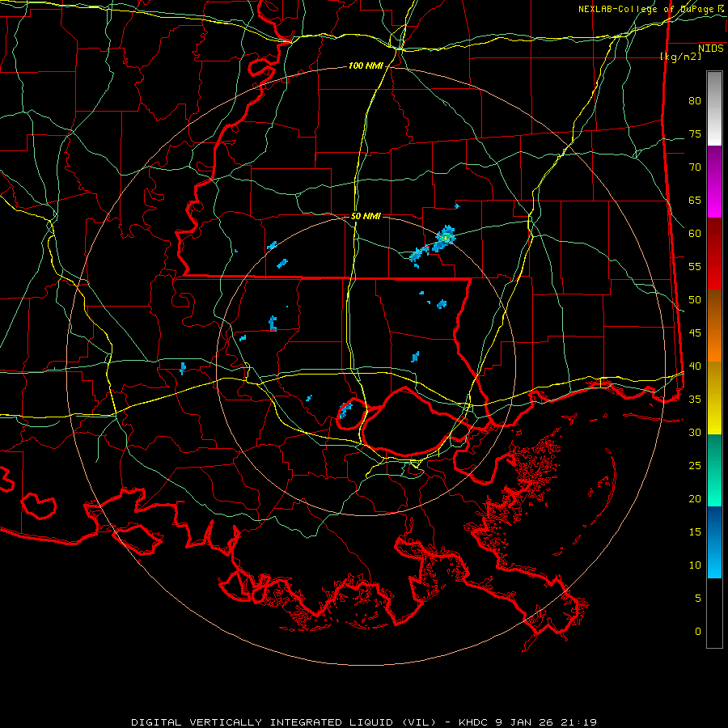Viewport: 728px width, 728px height.
Task: Pick the white-gray segment of the VIL color bar
Action: click(714, 108)
